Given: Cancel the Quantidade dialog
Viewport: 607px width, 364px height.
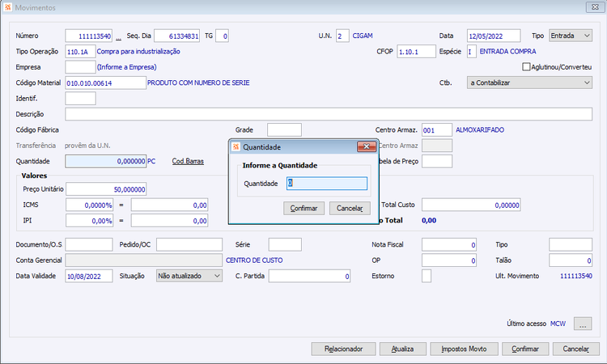Looking at the screenshot, I should point(350,208).
